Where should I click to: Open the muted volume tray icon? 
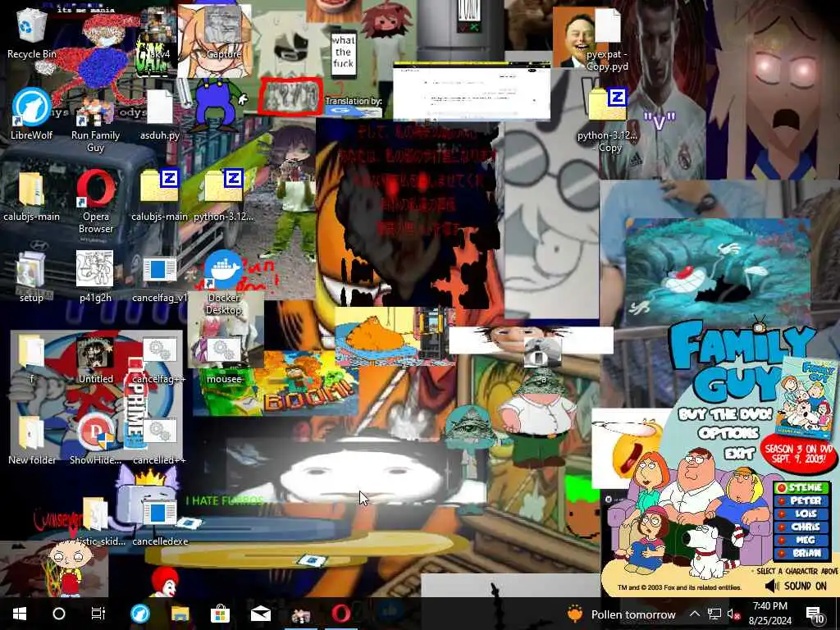(x=733, y=614)
